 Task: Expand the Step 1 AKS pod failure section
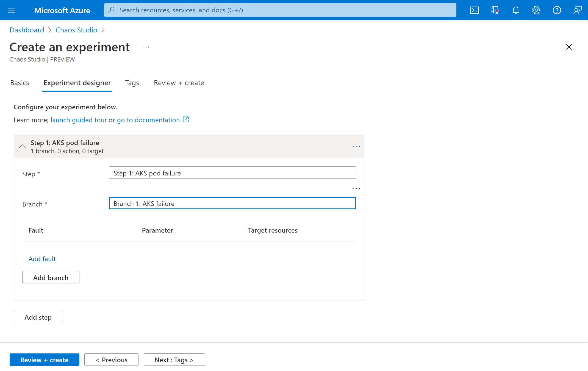coord(22,146)
